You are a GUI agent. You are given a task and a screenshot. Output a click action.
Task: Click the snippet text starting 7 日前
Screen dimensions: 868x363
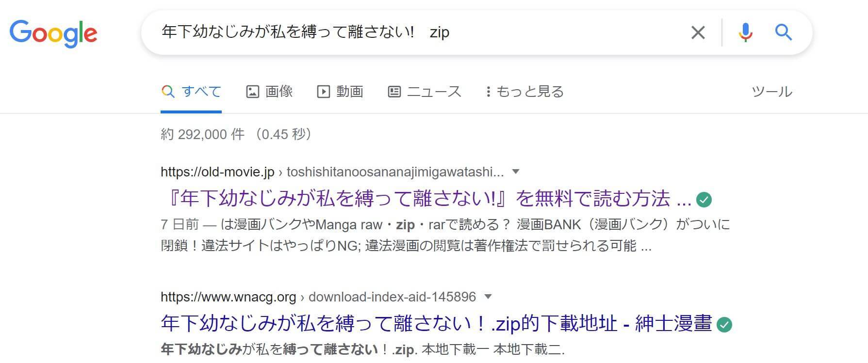pyautogui.click(x=445, y=235)
